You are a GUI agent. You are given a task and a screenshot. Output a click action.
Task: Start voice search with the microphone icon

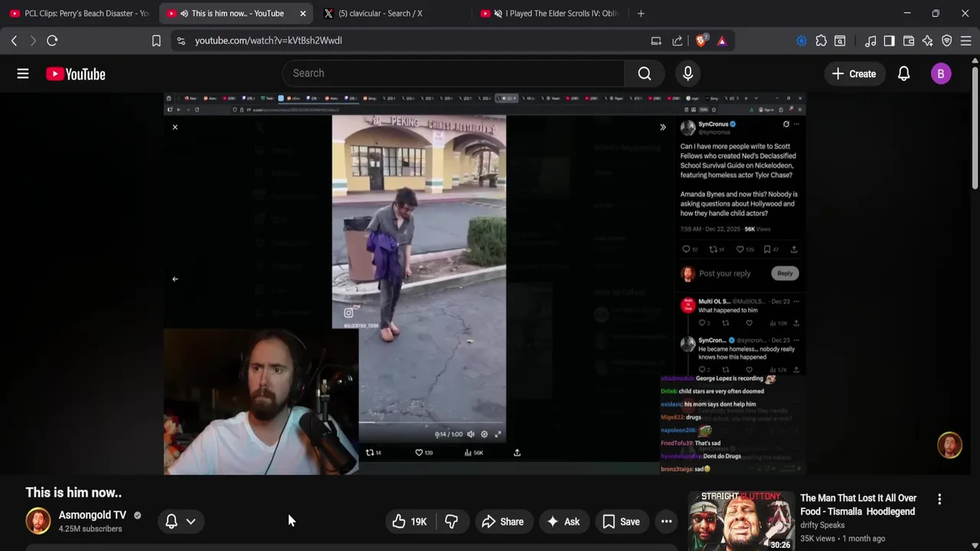pyautogui.click(x=688, y=73)
